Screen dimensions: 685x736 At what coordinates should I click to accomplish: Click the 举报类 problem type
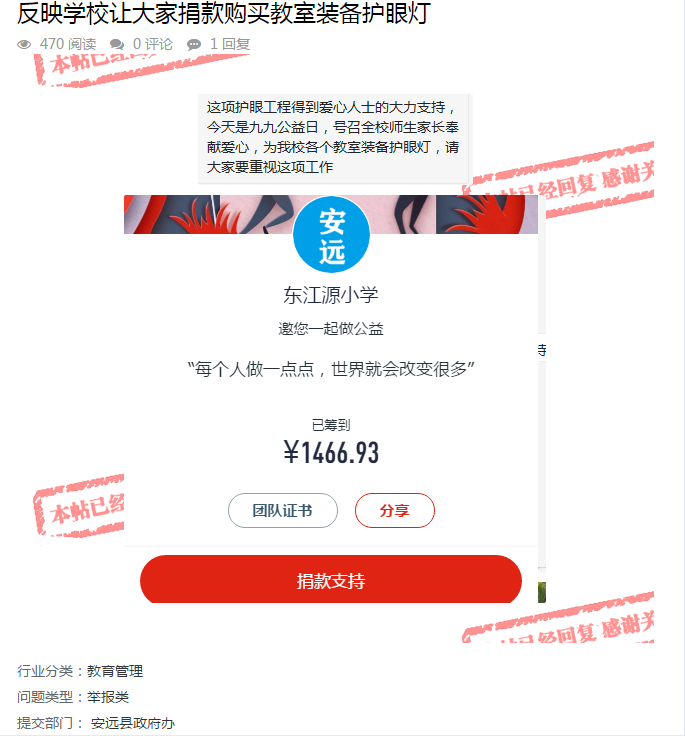click(108, 697)
